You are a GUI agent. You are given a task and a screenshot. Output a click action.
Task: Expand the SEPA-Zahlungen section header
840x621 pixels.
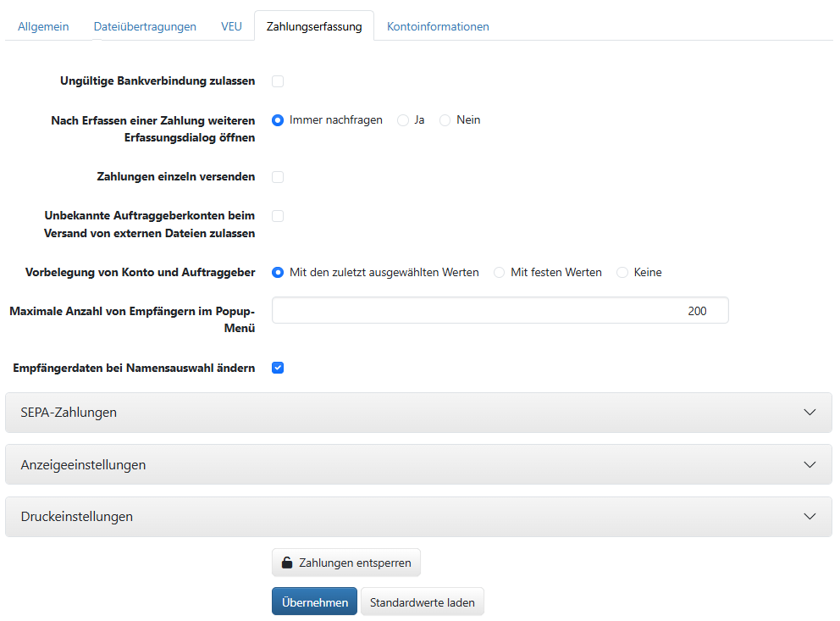[418, 412]
